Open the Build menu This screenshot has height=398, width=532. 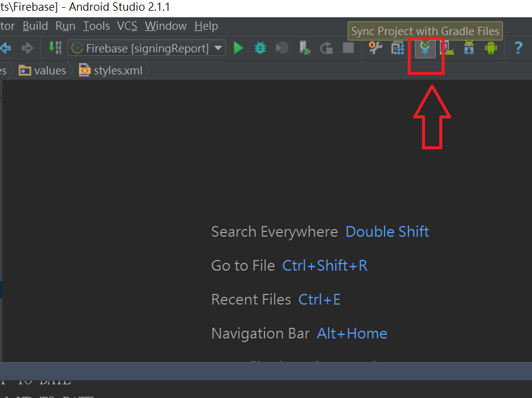coord(35,26)
